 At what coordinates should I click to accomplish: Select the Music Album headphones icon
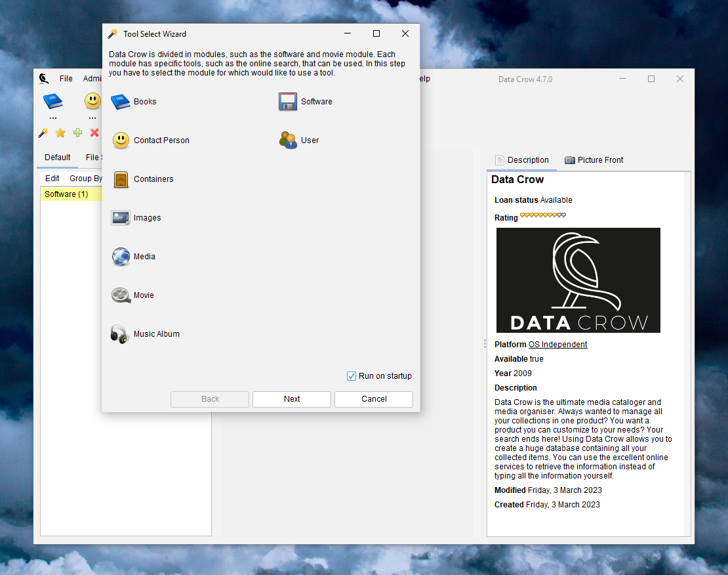coord(120,333)
